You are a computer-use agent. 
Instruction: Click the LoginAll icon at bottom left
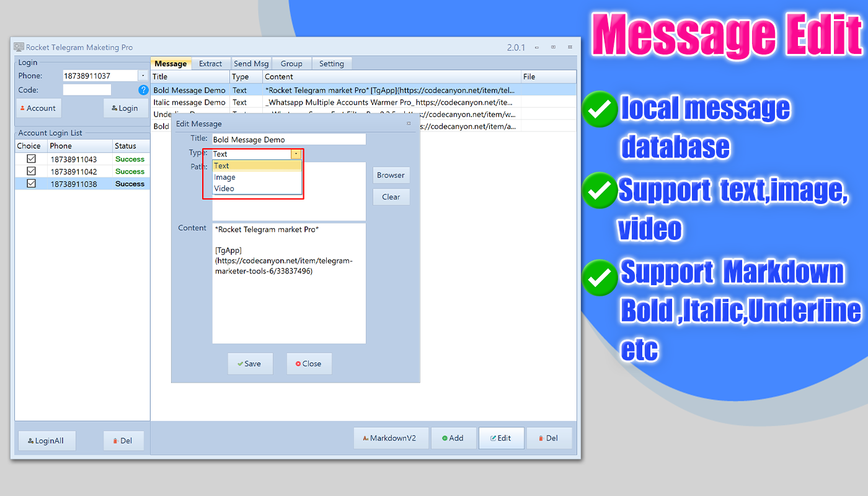[30, 440]
